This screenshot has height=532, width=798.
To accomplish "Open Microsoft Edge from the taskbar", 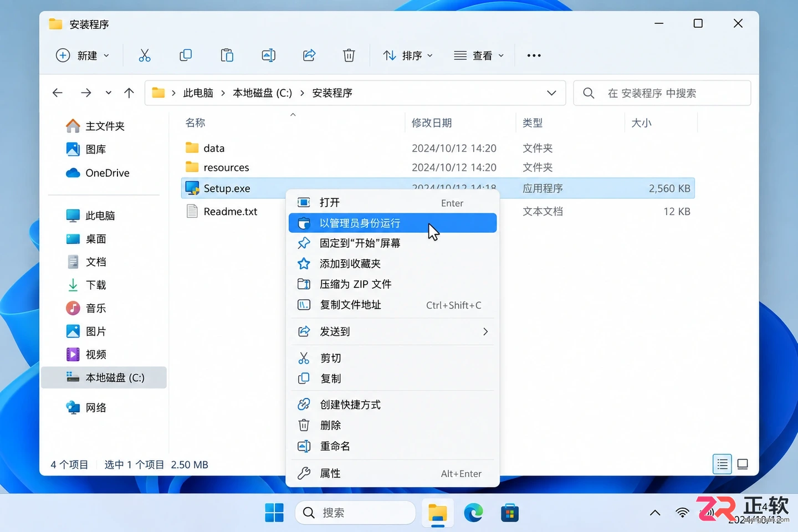I will coord(473,513).
